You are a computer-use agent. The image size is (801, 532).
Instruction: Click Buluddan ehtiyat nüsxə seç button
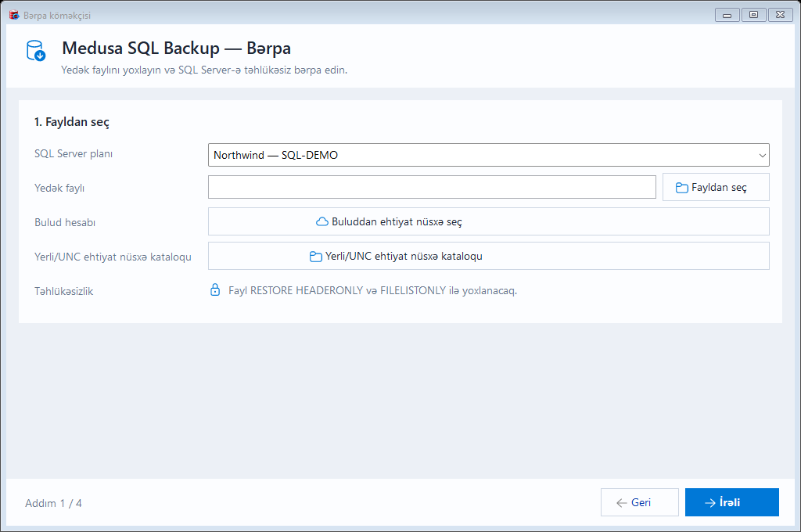[488, 221]
